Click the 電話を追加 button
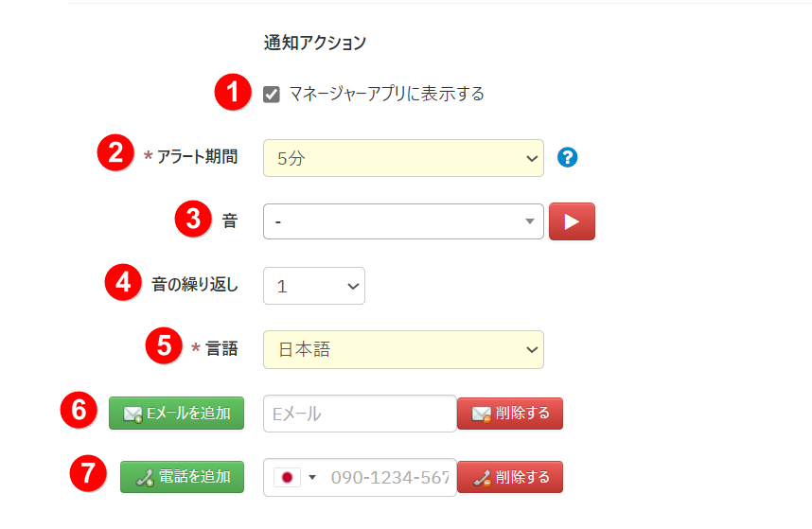This screenshot has width=812, height=529. point(182,477)
